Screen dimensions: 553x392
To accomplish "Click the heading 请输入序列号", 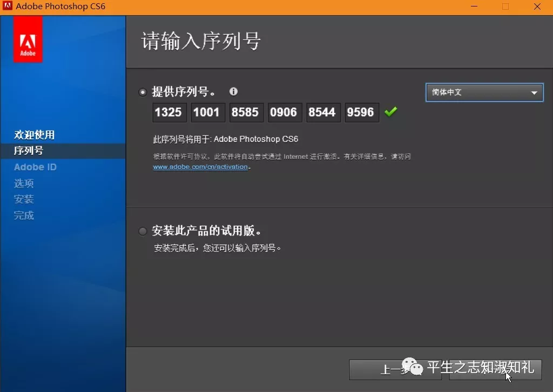I will (x=201, y=41).
